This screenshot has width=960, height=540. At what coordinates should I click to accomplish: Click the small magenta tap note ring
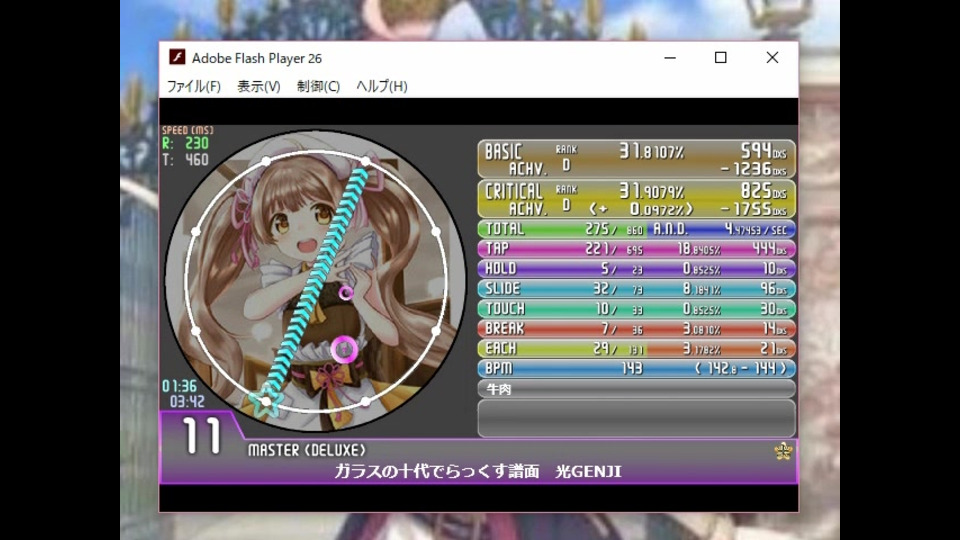346,293
